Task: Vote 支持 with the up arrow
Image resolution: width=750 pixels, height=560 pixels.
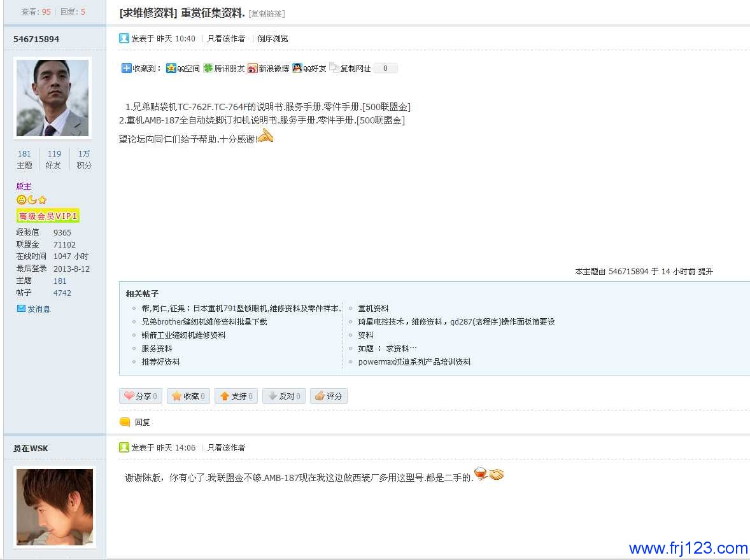Action: (225, 396)
